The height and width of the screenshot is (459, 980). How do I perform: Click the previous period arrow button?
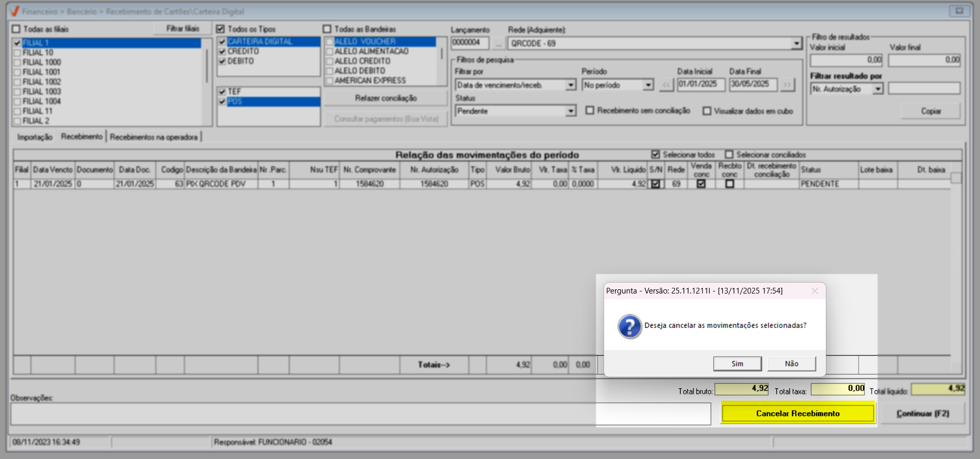(667, 85)
